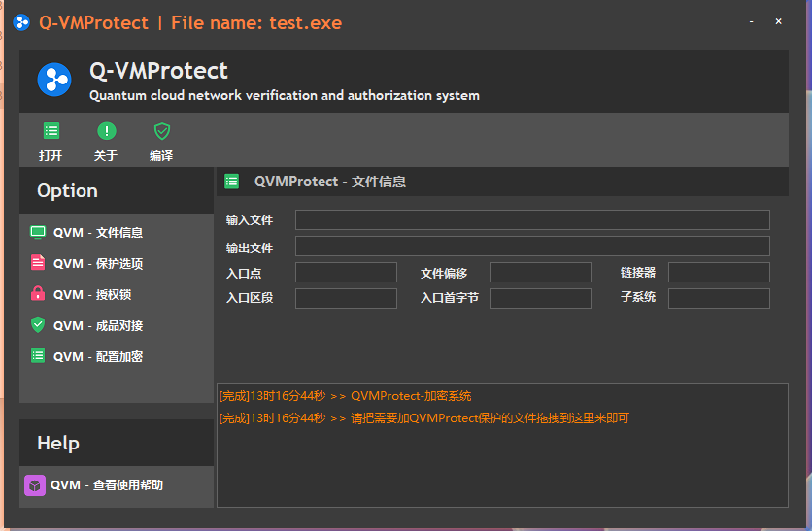Open the QVM - 保护选项 sidebar item
This screenshot has width=812, height=531.
[x=97, y=264]
